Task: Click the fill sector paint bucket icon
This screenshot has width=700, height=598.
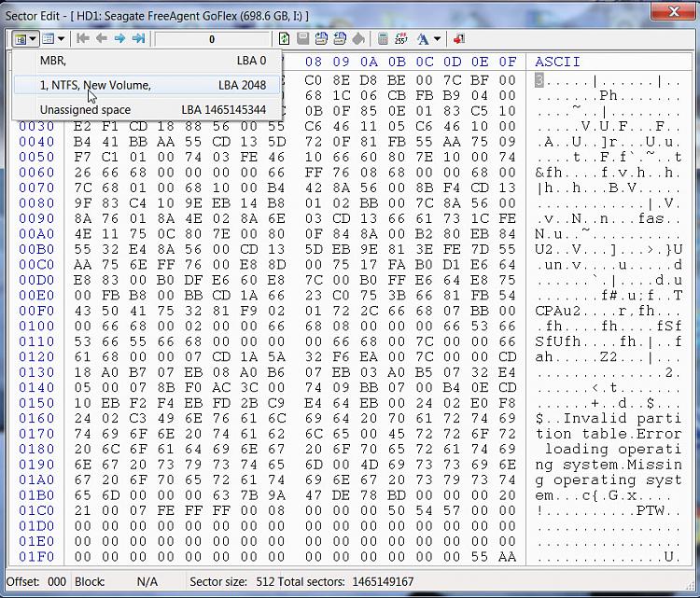Action: (358, 39)
